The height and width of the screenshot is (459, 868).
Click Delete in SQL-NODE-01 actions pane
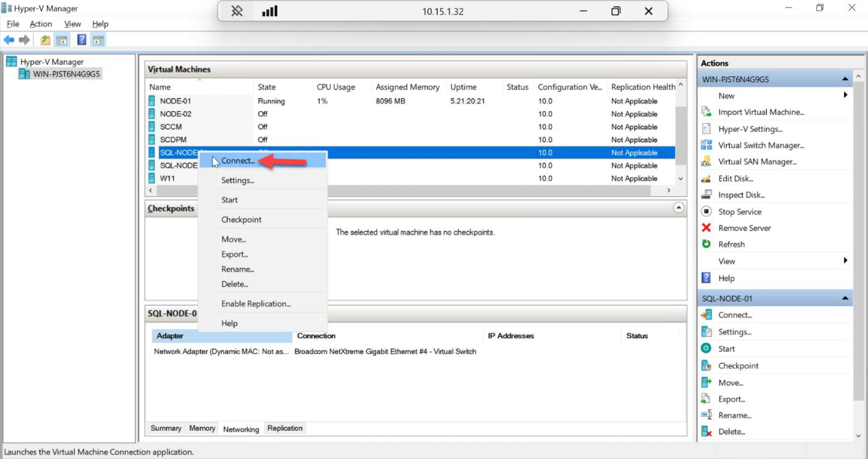click(x=732, y=431)
